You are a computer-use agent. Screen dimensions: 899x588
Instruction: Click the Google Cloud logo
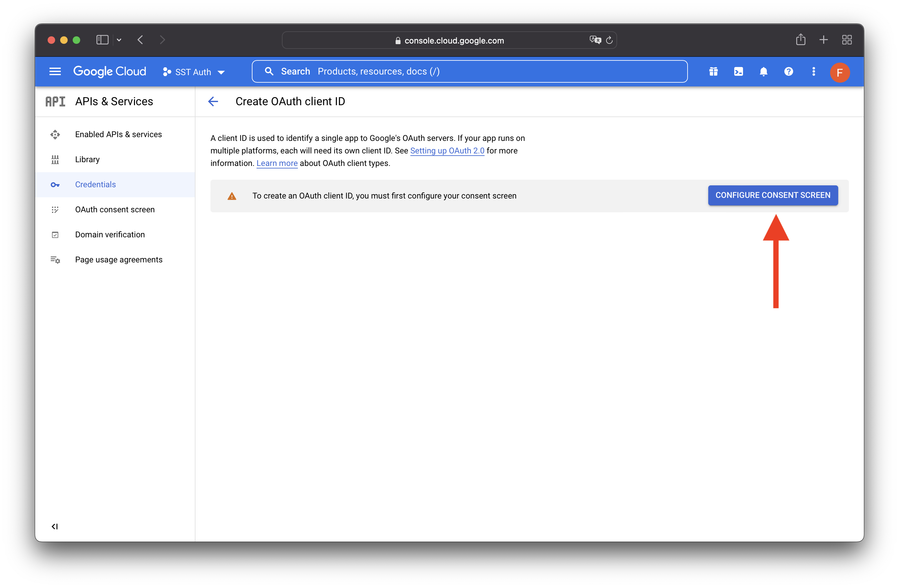point(110,71)
